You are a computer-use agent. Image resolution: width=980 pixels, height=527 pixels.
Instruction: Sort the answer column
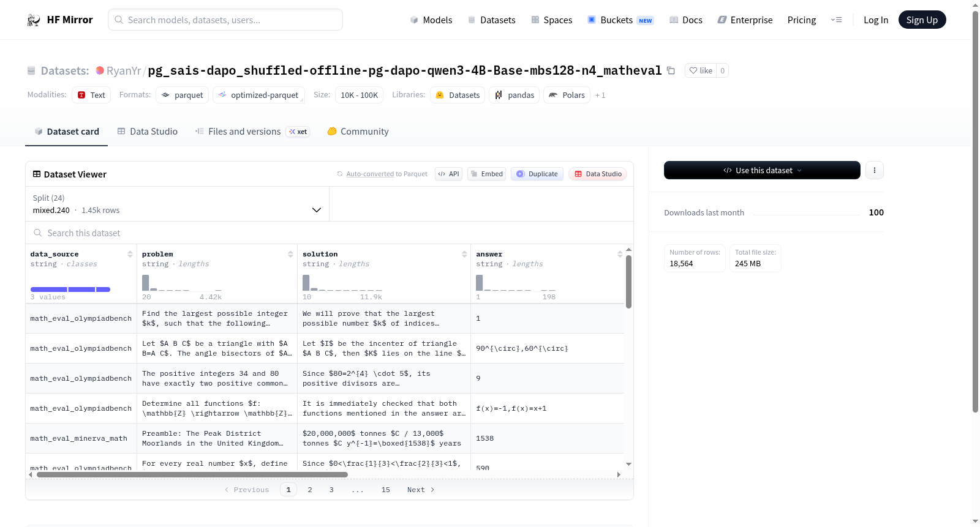tap(620, 254)
